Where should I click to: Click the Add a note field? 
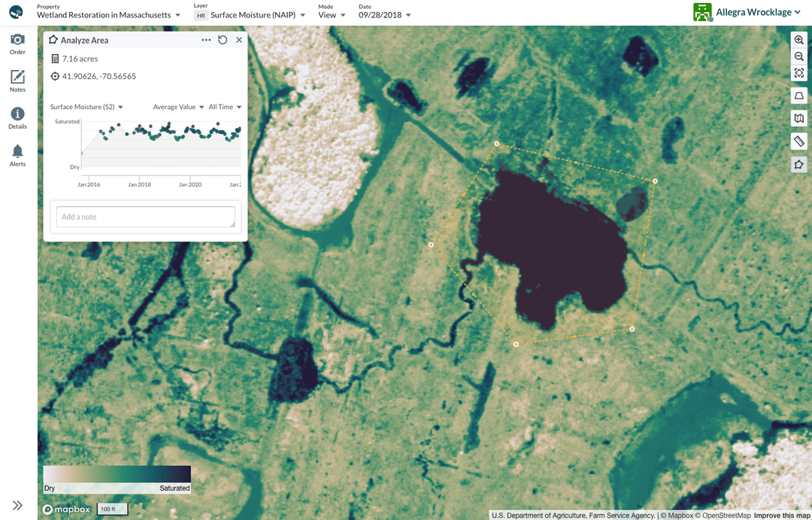[146, 217]
